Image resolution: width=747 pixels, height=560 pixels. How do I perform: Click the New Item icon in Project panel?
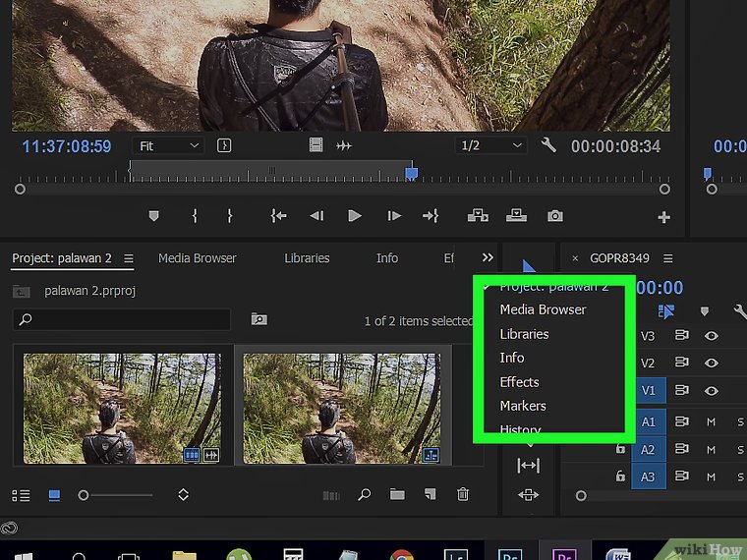(x=431, y=495)
